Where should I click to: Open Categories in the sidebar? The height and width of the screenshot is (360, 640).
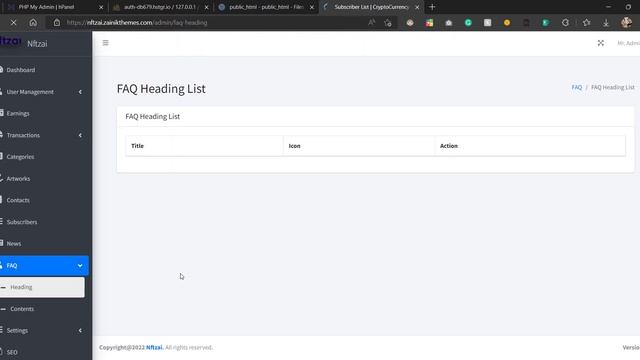coord(20,157)
